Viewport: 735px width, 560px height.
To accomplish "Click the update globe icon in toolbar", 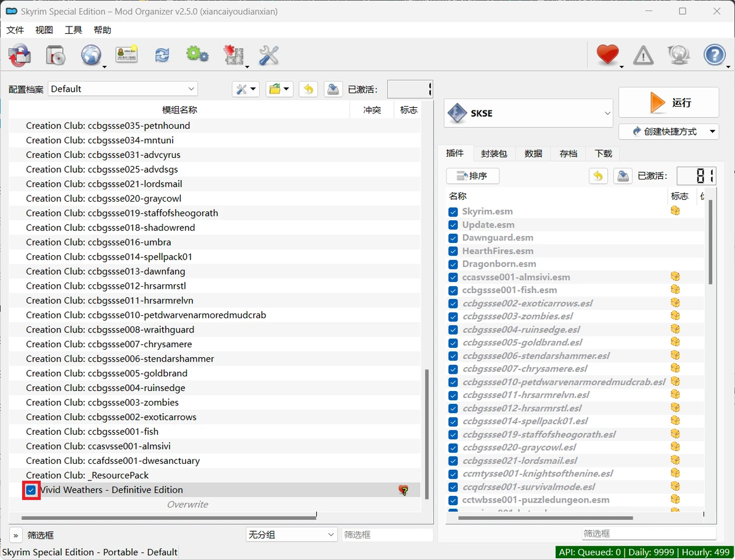I will (679, 55).
